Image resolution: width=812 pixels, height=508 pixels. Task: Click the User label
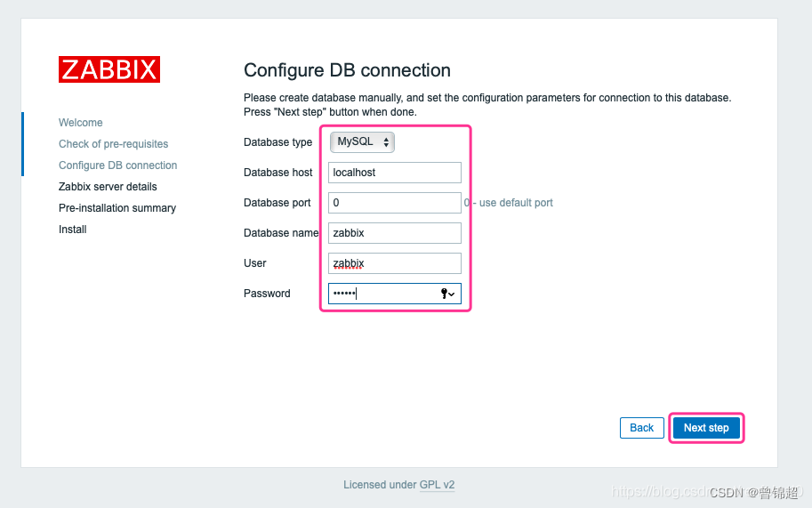point(254,263)
